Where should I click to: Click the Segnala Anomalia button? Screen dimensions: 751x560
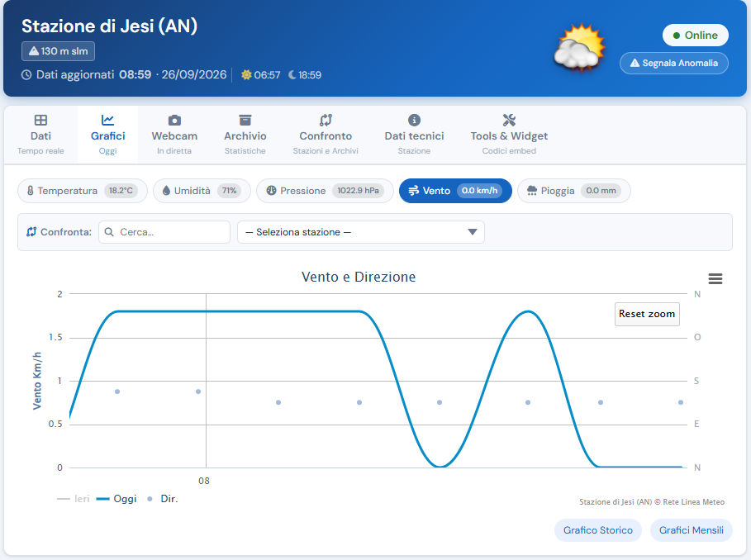pyautogui.click(x=674, y=63)
